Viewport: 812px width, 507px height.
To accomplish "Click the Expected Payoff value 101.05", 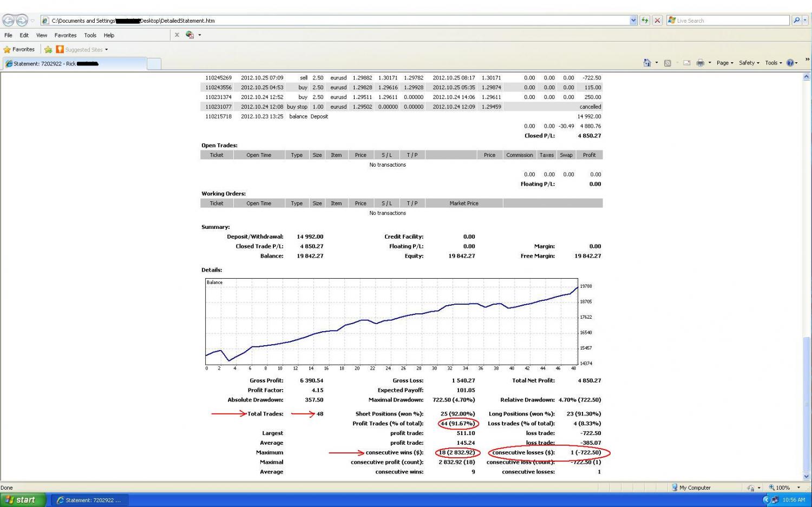I will tap(466, 390).
